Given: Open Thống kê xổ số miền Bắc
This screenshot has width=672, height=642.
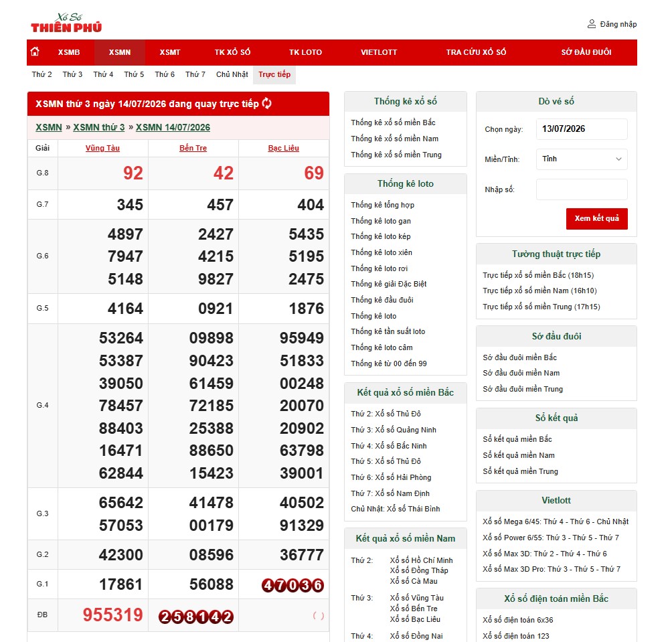Looking at the screenshot, I should point(393,123).
